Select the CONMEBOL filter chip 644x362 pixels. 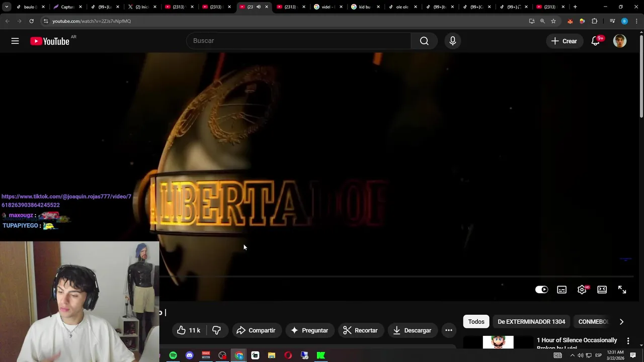pyautogui.click(x=593, y=322)
